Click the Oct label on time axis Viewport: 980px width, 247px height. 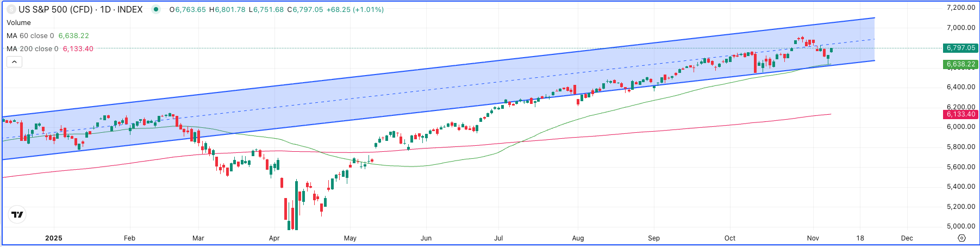[730, 238]
